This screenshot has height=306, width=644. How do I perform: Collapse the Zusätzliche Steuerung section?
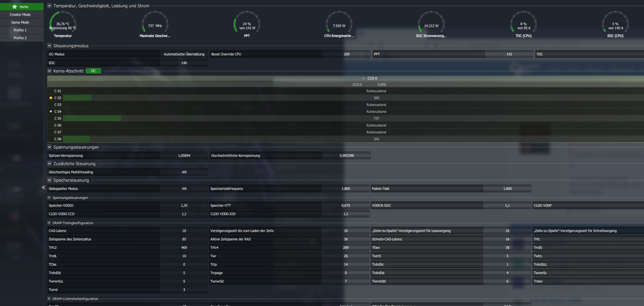tap(49, 164)
